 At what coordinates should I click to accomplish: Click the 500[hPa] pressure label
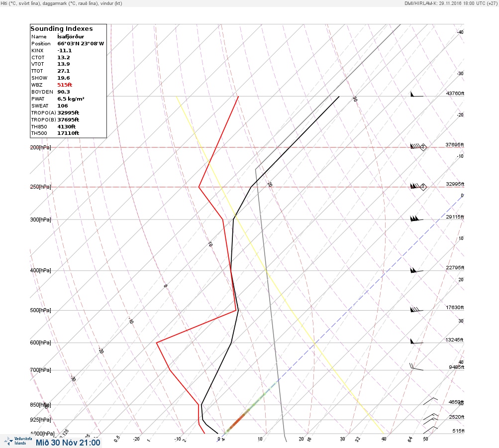(x=40, y=310)
